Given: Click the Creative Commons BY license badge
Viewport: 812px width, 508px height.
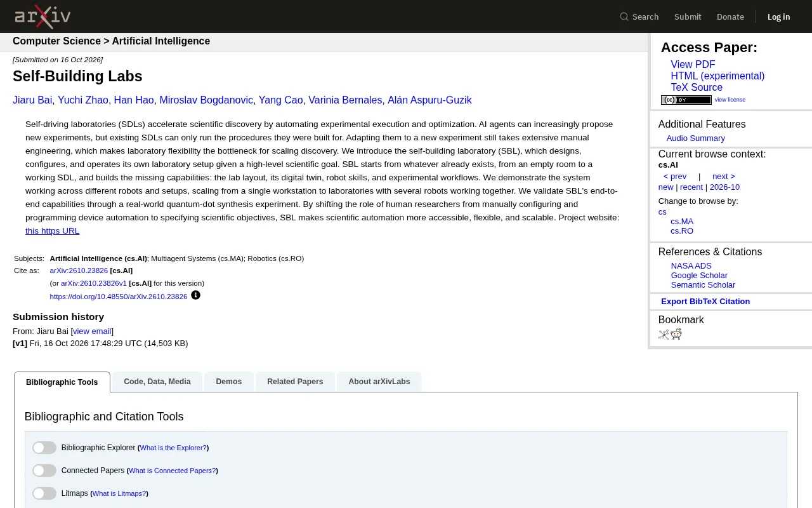Looking at the screenshot, I should coord(686,100).
